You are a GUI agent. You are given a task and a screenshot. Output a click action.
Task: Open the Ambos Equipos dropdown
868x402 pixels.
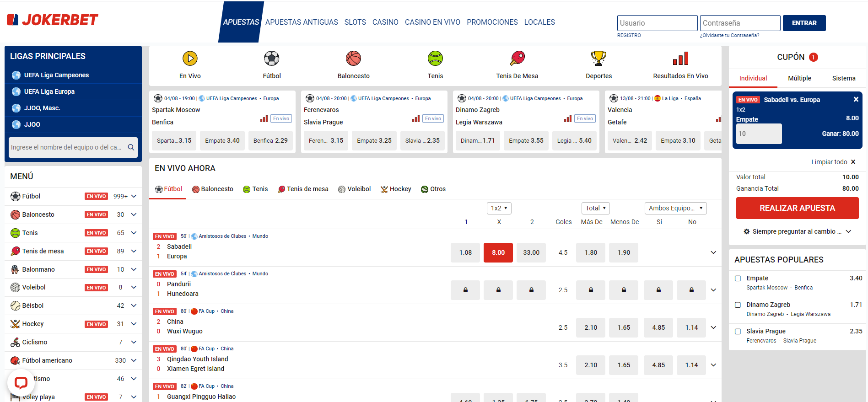(x=675, y=208)
